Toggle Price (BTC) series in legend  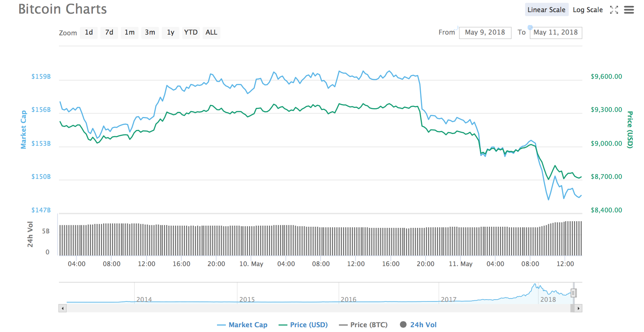363,325
